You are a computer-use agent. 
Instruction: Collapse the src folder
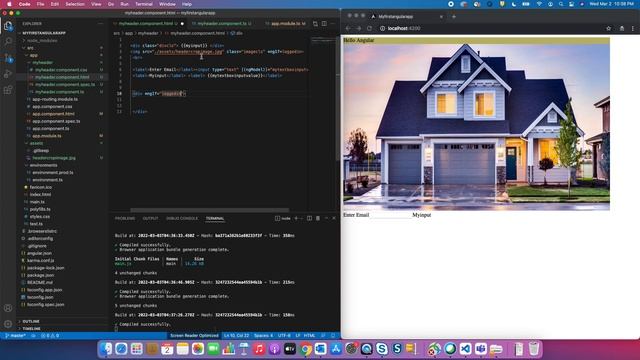30,48
